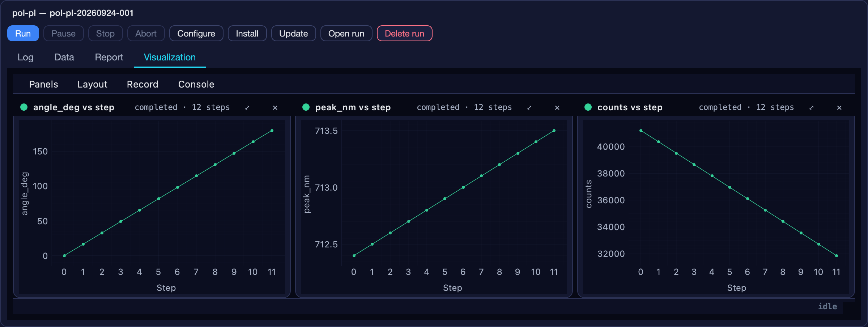Click the blue Run button

click(23, 33)
